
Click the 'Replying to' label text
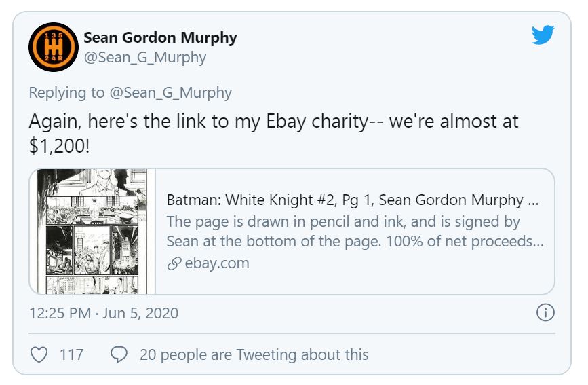point(67,93)
